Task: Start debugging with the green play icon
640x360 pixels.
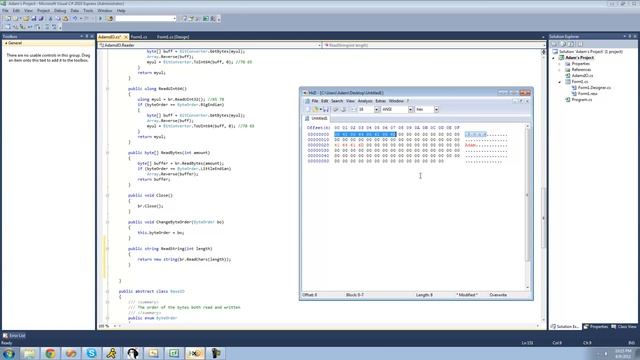Action: [100, 18]
